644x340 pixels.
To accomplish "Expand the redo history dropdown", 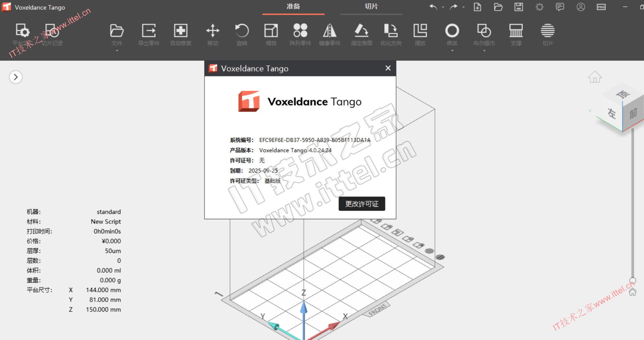I will 463,7.
